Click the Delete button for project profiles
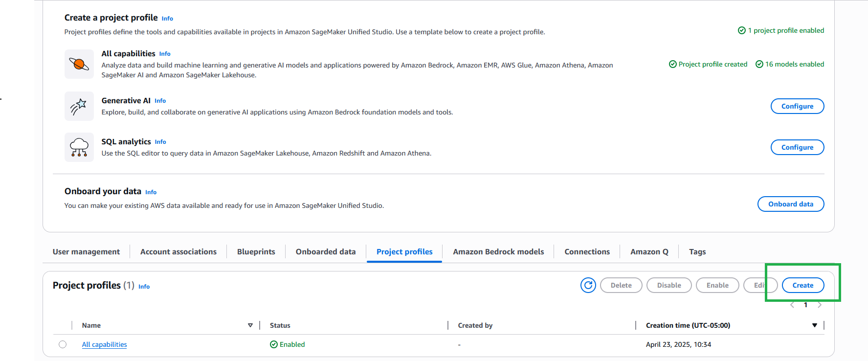 click(x=621, y=285)
